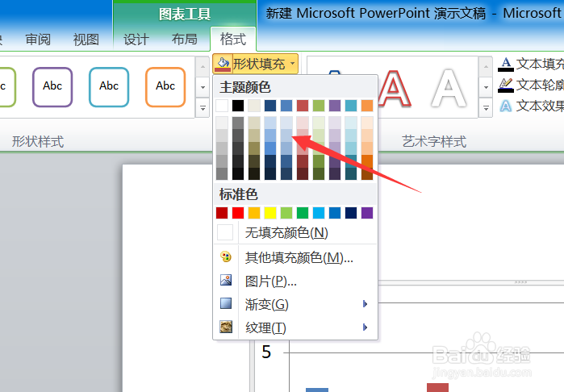
Task: Switch to the 布局 tab
Action: (185, 40)
